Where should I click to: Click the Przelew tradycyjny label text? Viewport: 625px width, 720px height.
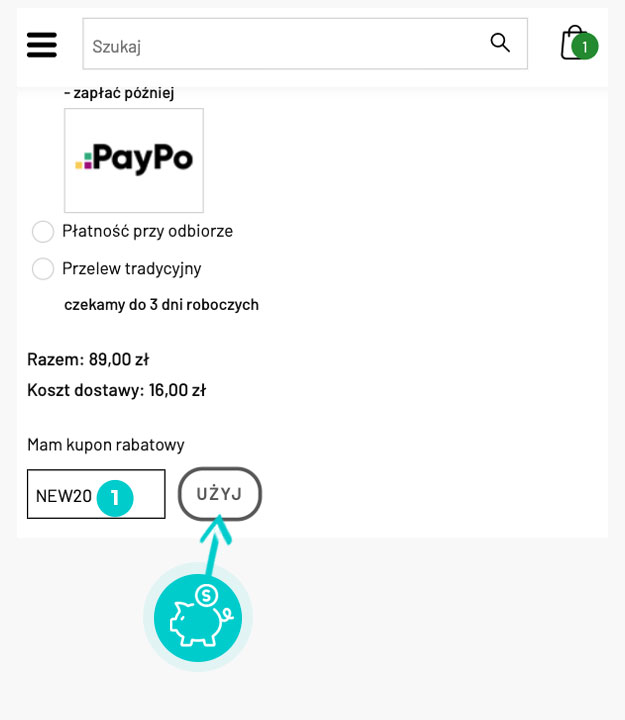pyautogui.click(x=131, y=268)
